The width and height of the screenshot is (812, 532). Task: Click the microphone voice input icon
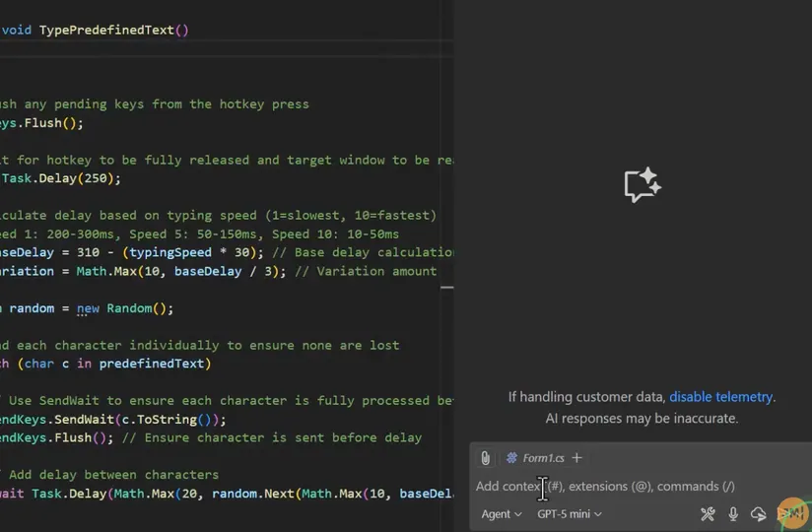click(733, 514)
